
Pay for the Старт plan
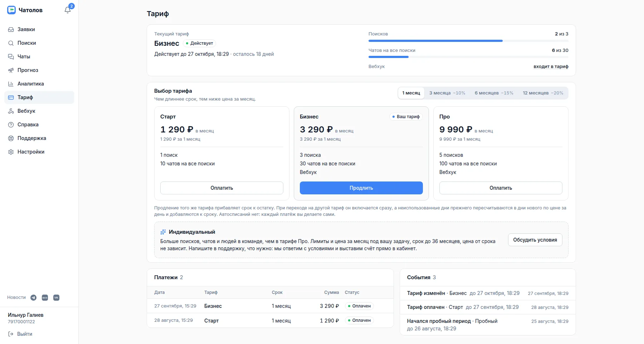coord(222,188)
